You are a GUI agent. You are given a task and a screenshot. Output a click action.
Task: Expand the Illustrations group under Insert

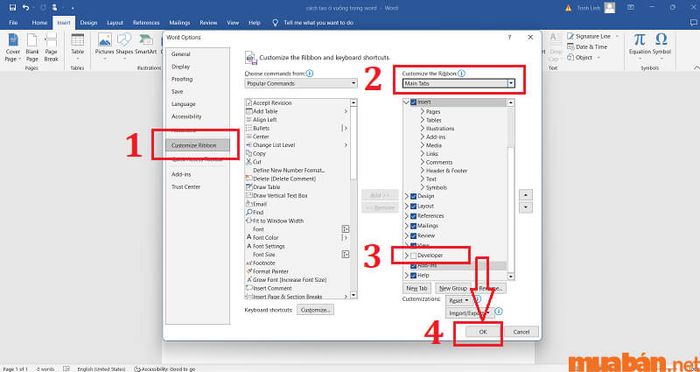[422, 129]
